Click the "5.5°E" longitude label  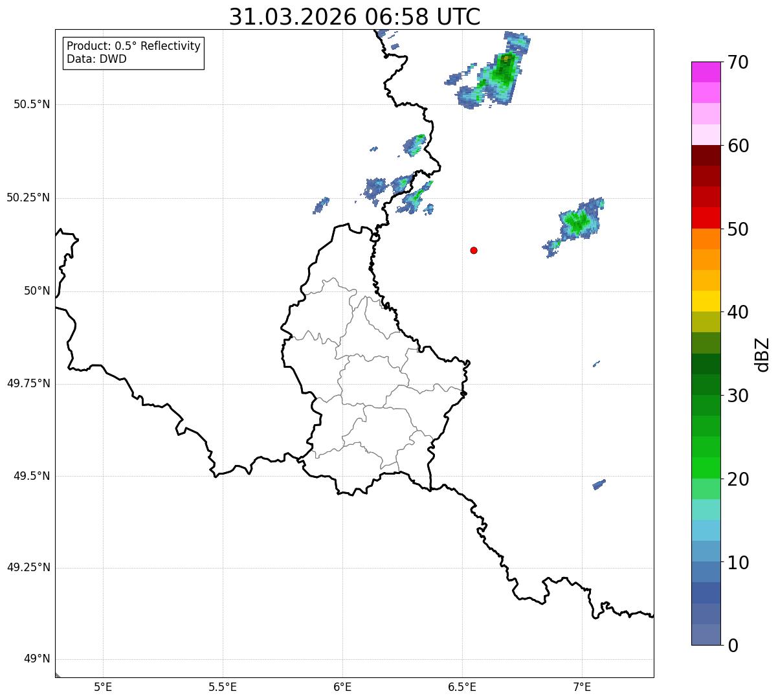click(x=223, y=687)
